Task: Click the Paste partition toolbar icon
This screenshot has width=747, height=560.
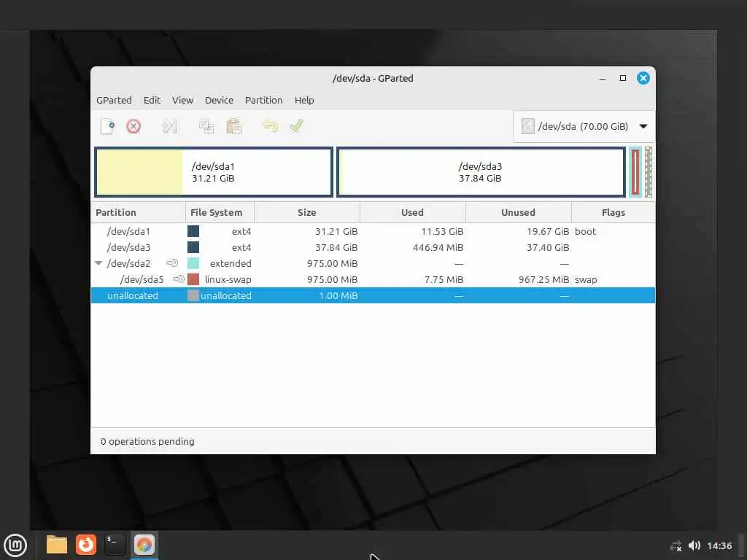Action: tap(234, 127)
